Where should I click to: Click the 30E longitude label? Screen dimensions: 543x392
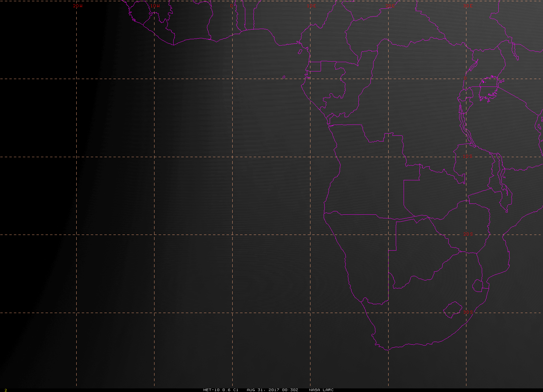pyautogui.click(x=468, y=6)
